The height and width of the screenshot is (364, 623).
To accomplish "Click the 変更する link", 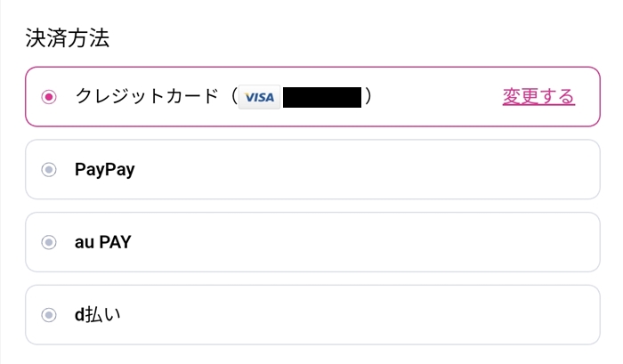I will [x=538, y=96].
